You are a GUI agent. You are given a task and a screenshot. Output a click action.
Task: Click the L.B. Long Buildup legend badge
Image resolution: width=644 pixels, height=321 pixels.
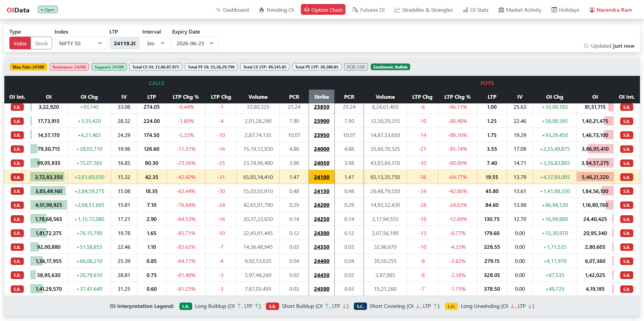(x=186, y=306)
